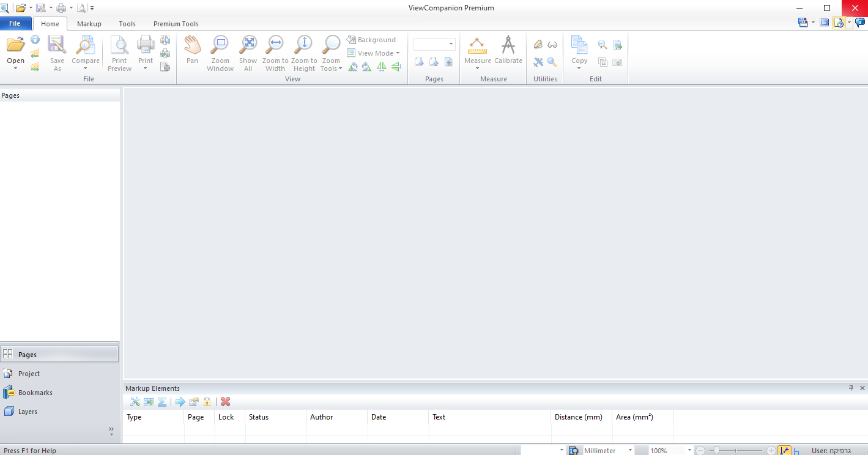
Task: Click the rotate right green icon
Action: (366, 67)
